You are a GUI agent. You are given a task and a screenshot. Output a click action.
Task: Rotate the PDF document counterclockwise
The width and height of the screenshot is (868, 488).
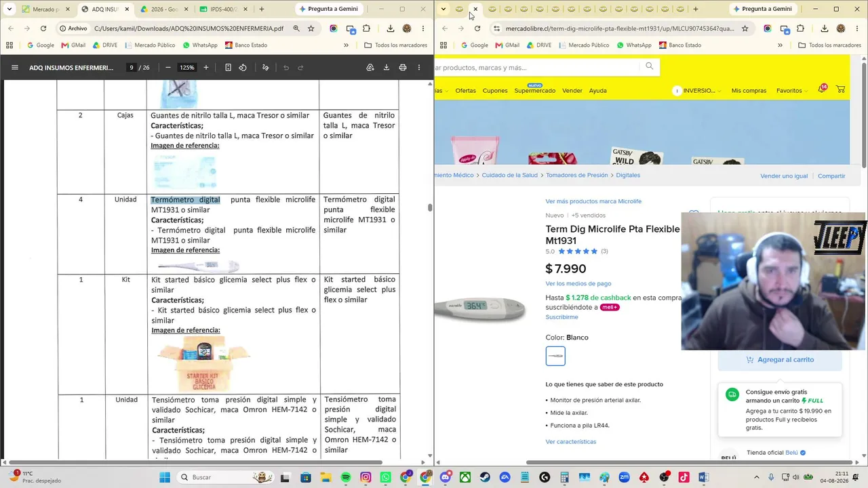point(243,68)
